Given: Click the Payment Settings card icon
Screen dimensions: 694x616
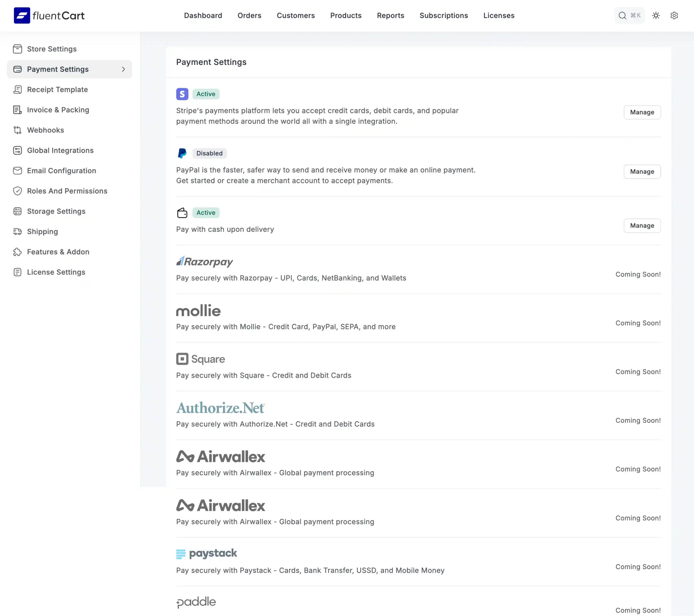Looking at the screenshot, I should 17,69.
